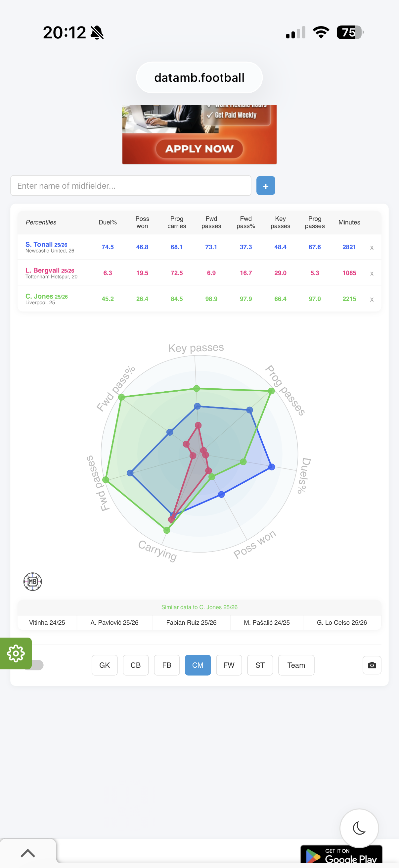Open similar player Vitinha 24/25
Viewport: 399px width, 868px height.
[x=47, y=622]
